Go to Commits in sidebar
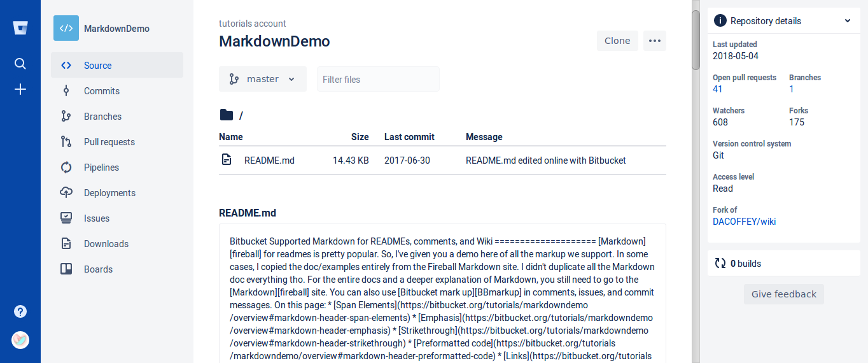The height and width of the screenshot is (363, 868). 117,91
